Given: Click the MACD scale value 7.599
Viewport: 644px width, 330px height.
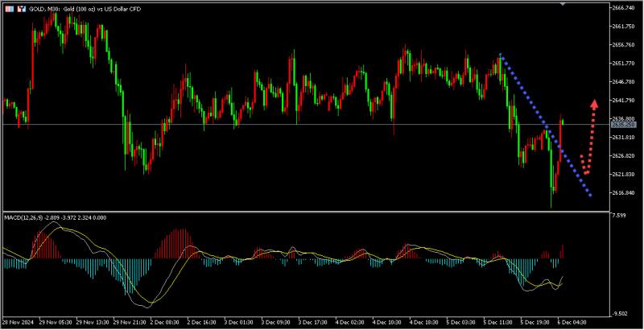Looking at the screenshot, I should pyautogui.click(x=618, y=216).
